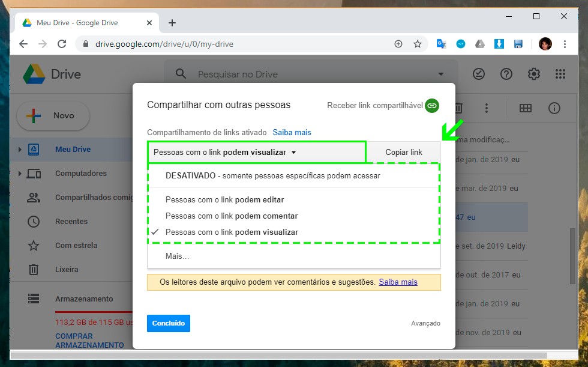Click the horizontal scrollbar at window bottom
Screen dimensions: 588x367
pos(278,355)
